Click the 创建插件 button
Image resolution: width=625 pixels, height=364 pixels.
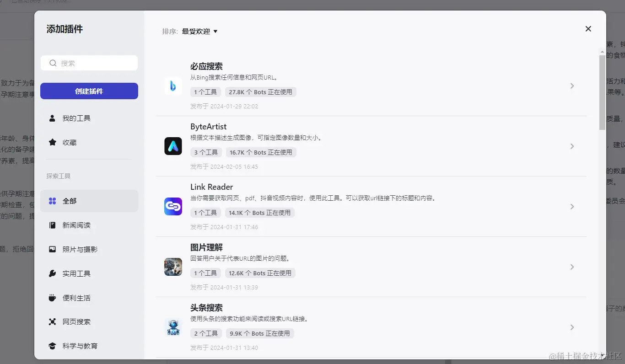pyautogui.click(x=89, y=91)
